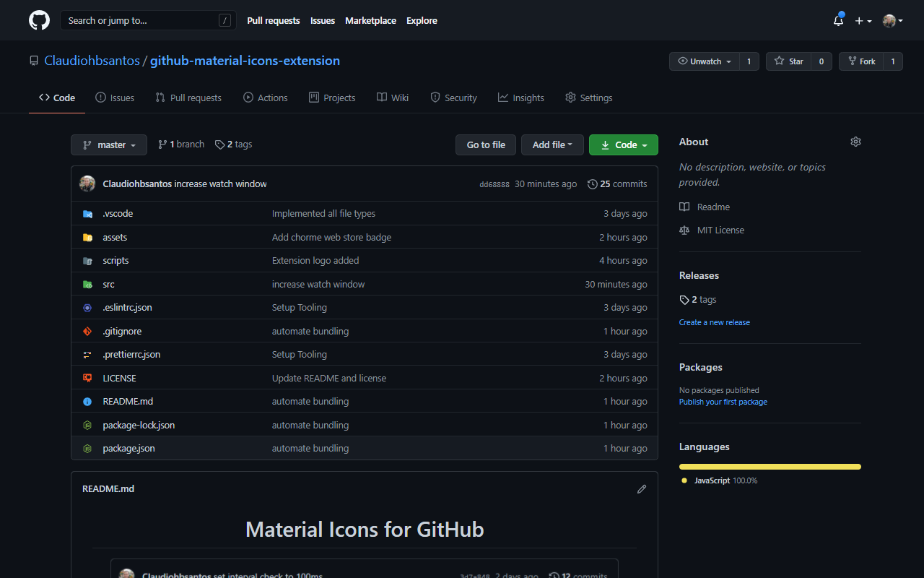This screenshot has width=924, height=578.
Task: Open the green Code dropdown
Action: 623,144
